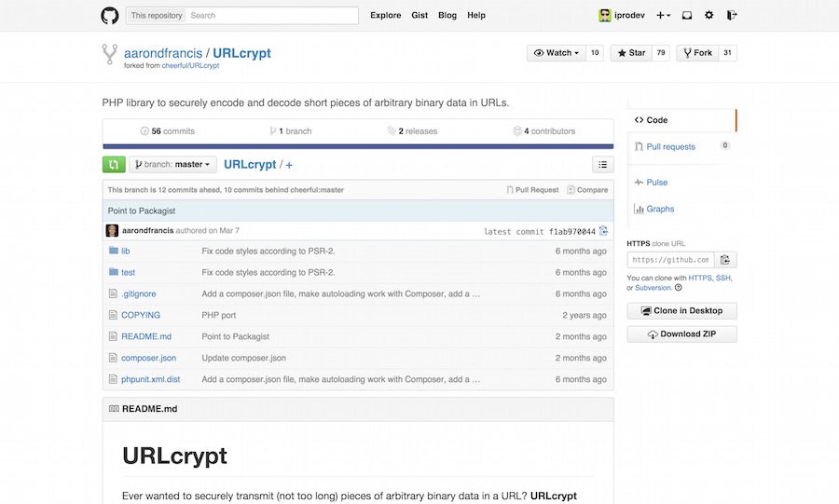The image size is (839, 504).
Task: Open account settings gear icon
Action: (709, 16)
